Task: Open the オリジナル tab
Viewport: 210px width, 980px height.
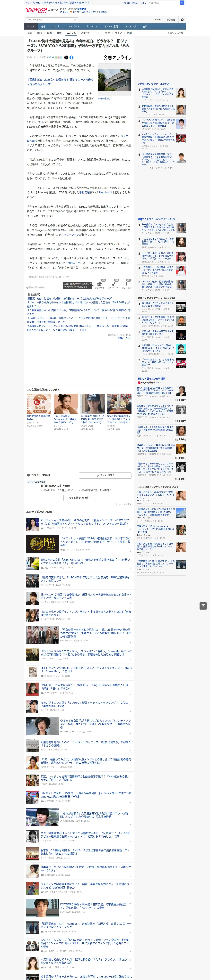Action: pos(92,27)
